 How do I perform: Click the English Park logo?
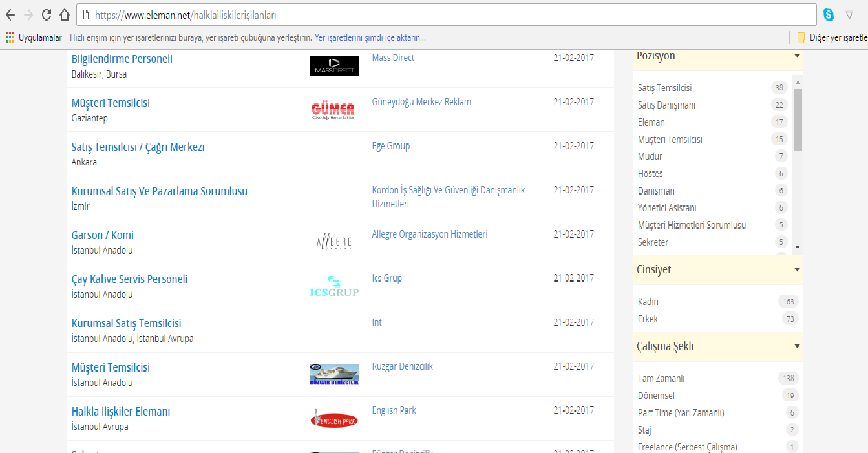click(x=334, y=419)
